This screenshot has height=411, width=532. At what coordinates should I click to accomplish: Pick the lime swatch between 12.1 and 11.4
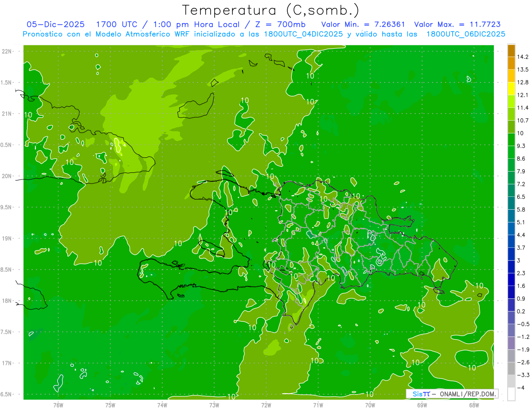point(511,102)
